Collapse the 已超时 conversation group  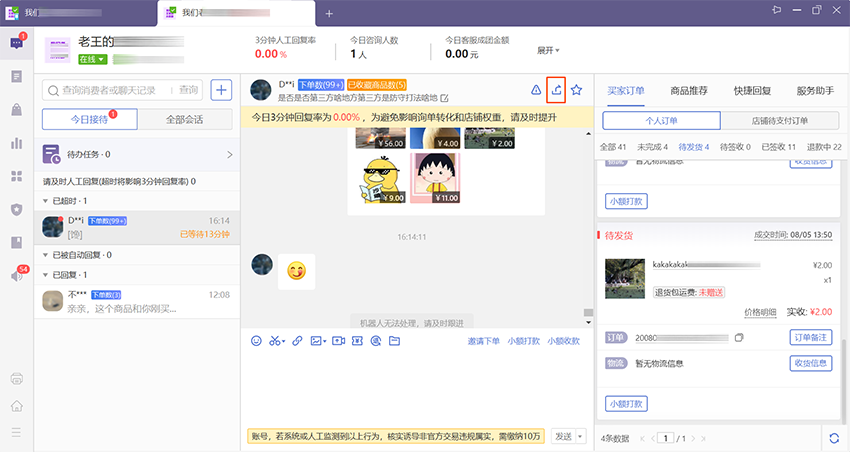coord(46,201)
